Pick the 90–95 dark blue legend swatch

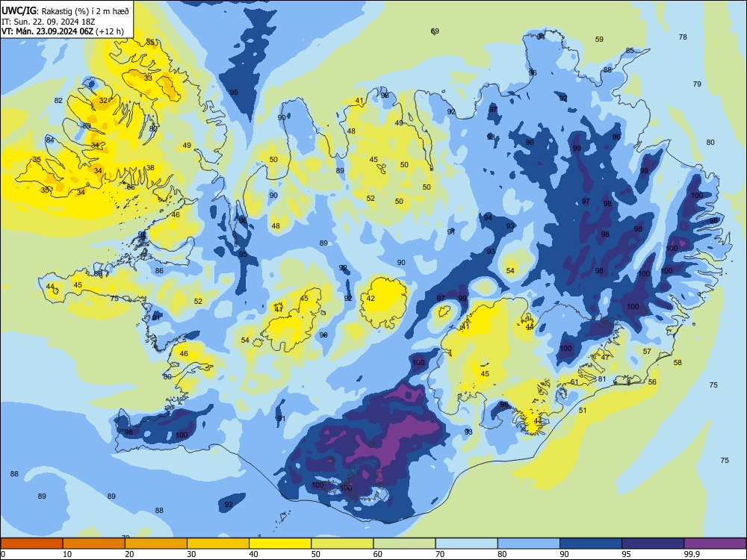(591, 544)
